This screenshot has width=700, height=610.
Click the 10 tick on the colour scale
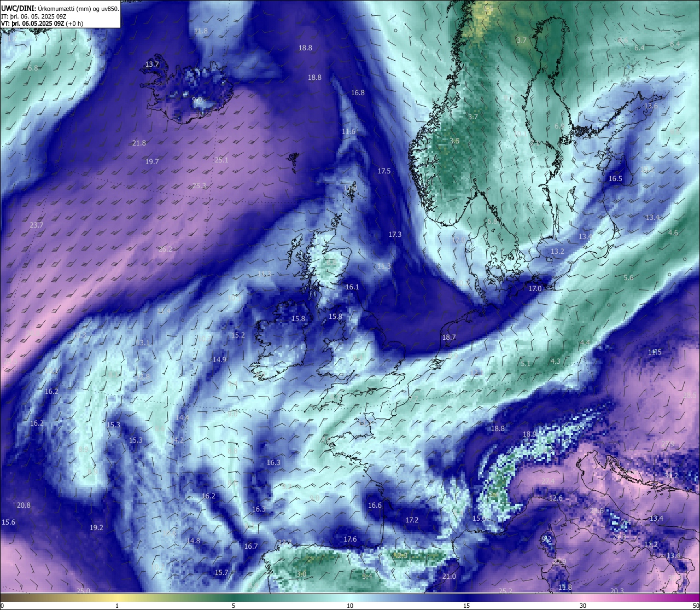[350, 606]
